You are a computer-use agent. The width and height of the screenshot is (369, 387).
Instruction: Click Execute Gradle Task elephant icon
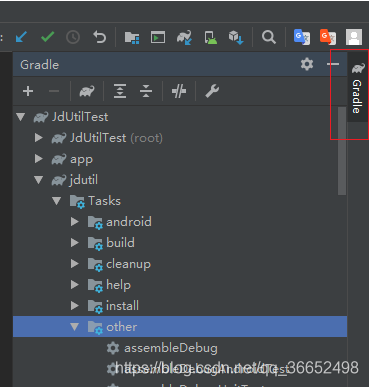click(x=87, y=91)
